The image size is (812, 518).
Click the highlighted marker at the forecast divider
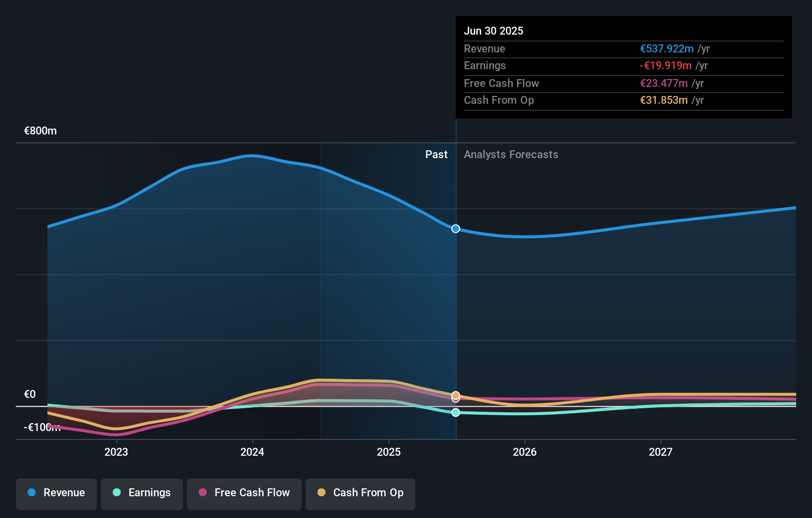(455, 228)
